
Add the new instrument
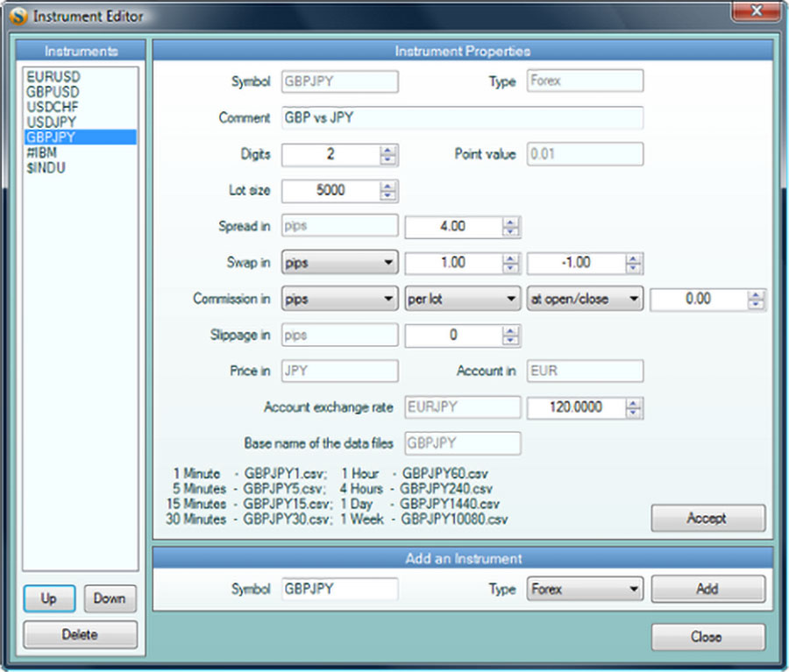tap(708, 589)
